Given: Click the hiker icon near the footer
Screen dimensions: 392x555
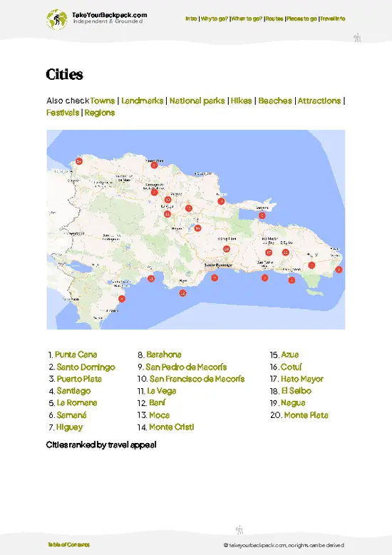Looking at the screenshot, I should (x=239, y=530).
